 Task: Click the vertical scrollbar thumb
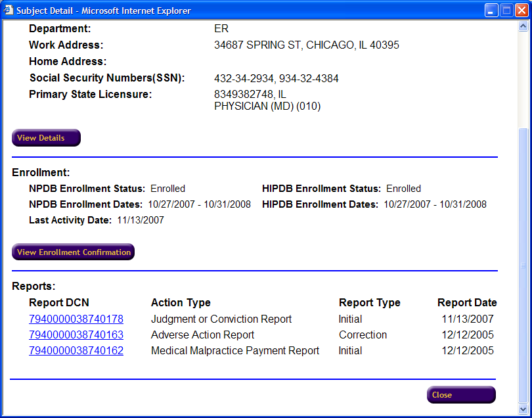point(523,265)
